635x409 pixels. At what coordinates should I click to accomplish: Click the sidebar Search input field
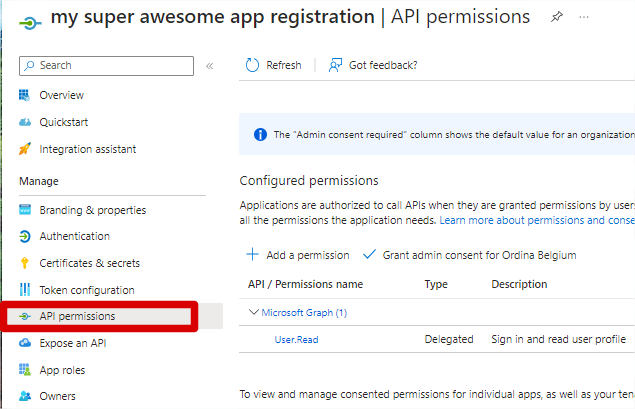(110, 65)
